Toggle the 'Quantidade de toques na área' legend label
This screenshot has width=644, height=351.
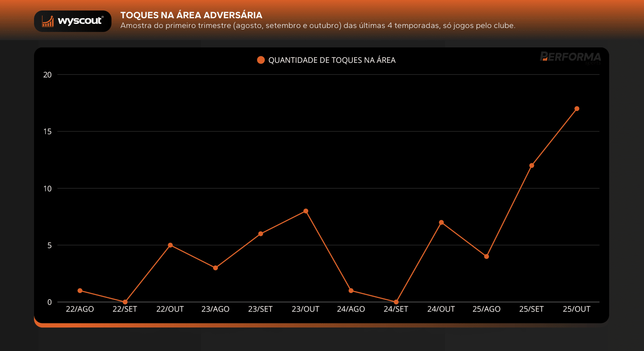[332, 60]
